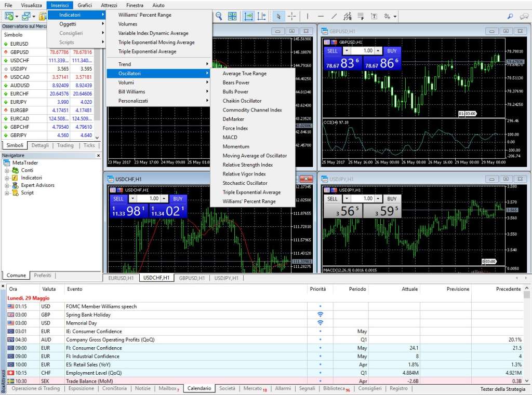The height and width of the screenshot is (395, 532).
Task: Select the vertical line drawing tool
Action: [308, 16]
